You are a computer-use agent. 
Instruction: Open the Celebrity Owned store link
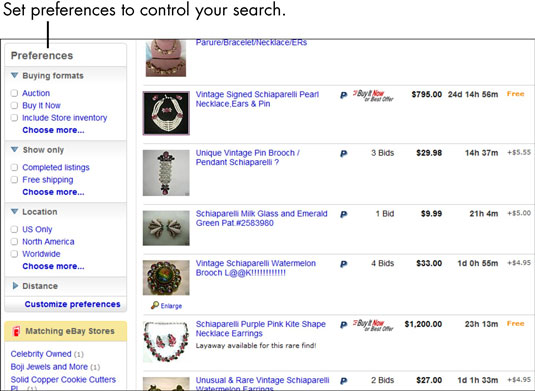click(41, 354)
